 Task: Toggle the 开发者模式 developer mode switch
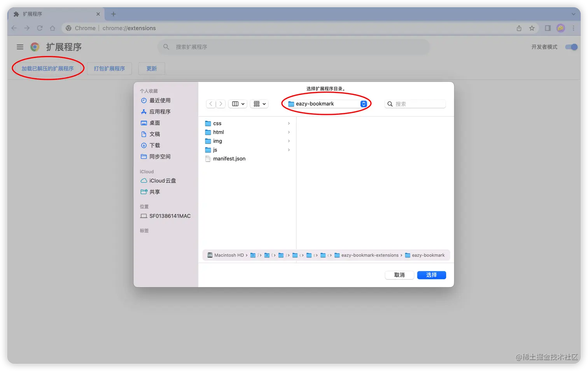(571, 47)
